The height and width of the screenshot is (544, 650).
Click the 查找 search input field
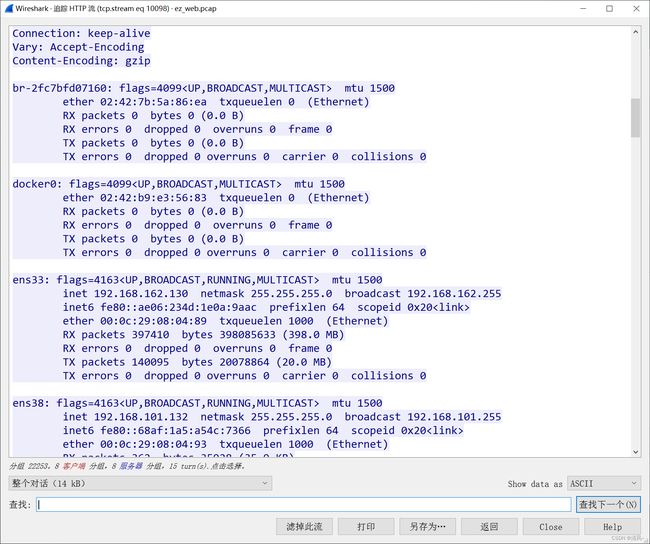(303, 505)
